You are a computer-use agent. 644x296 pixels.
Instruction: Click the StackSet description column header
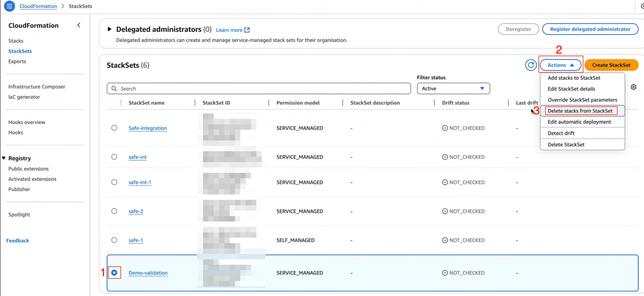[x=375, y=103]
